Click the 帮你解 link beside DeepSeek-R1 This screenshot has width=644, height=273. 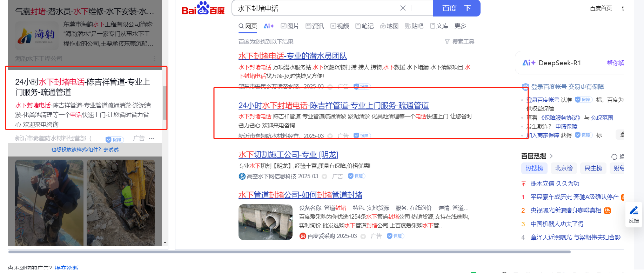(x=615, y=63)
